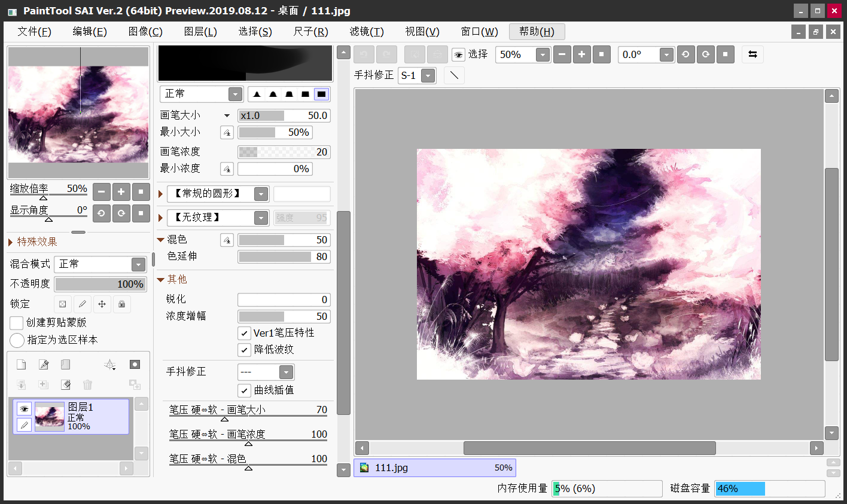Uncheck Ver1笔压特性 checkbox
The image size is (847, 504).
click(x=244, y=333)
